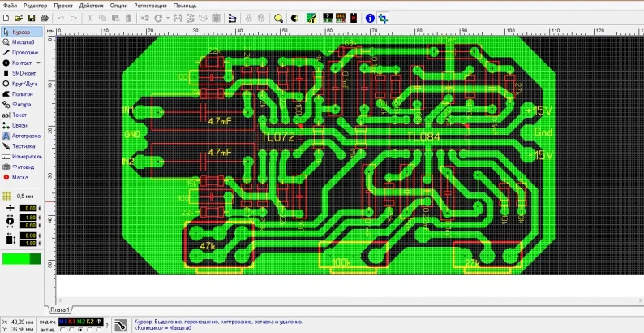Open the Файл menu
Viewport: 644px width, 333px height.
10,6
